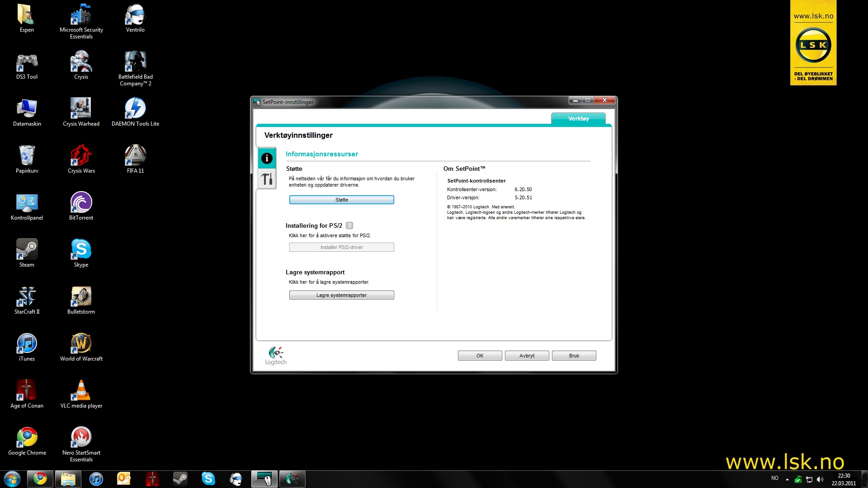Click the green Security Essentials tray icon
The image size is (868, 488).
pos(798,479)
